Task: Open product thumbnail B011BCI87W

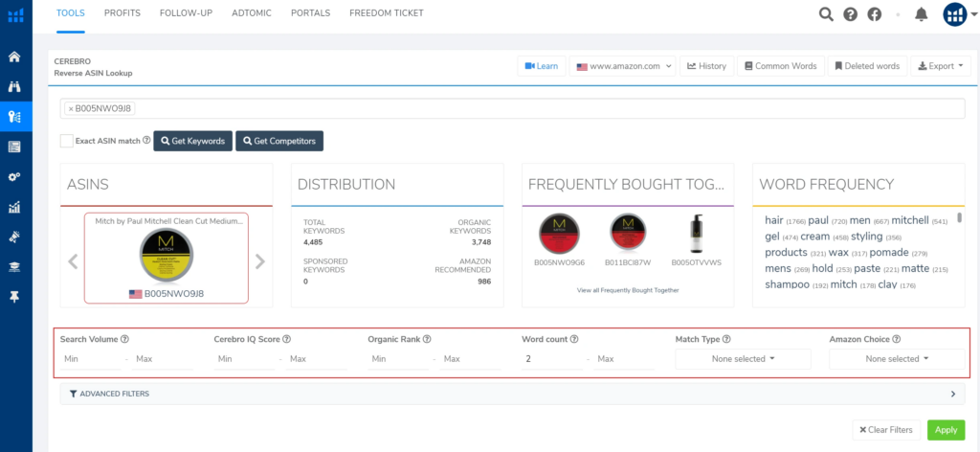Action: [x=628, y=234]
